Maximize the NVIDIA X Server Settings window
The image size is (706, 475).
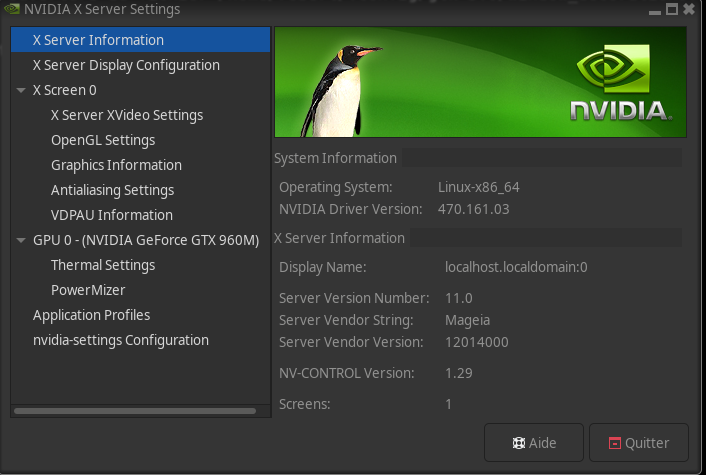[x=672, y=9]
